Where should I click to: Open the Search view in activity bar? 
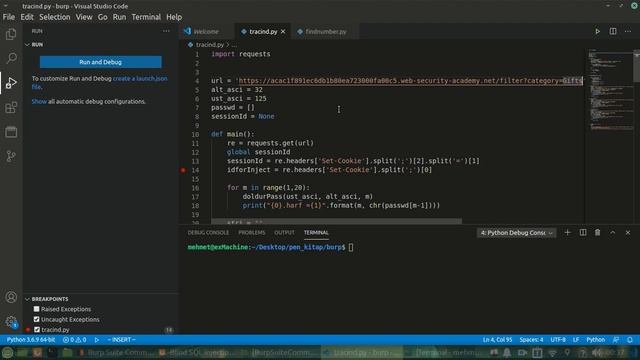click(x=11, y=58)
